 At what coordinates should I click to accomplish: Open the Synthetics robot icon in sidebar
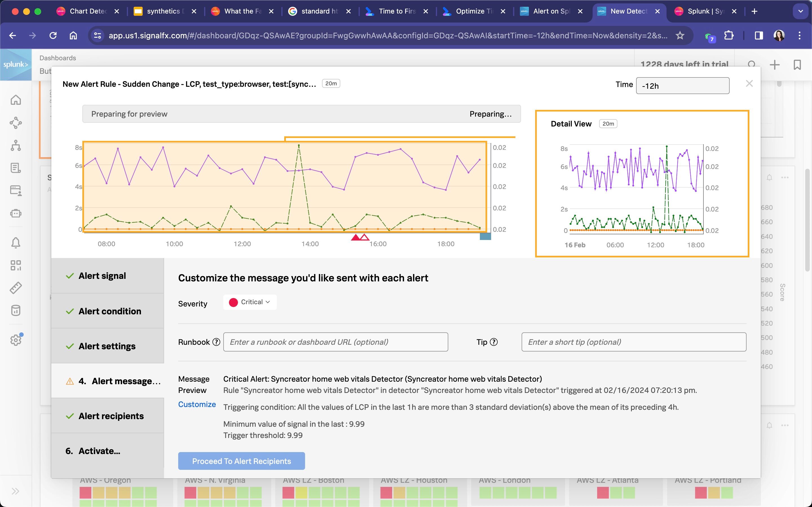[x=16, y=213]
